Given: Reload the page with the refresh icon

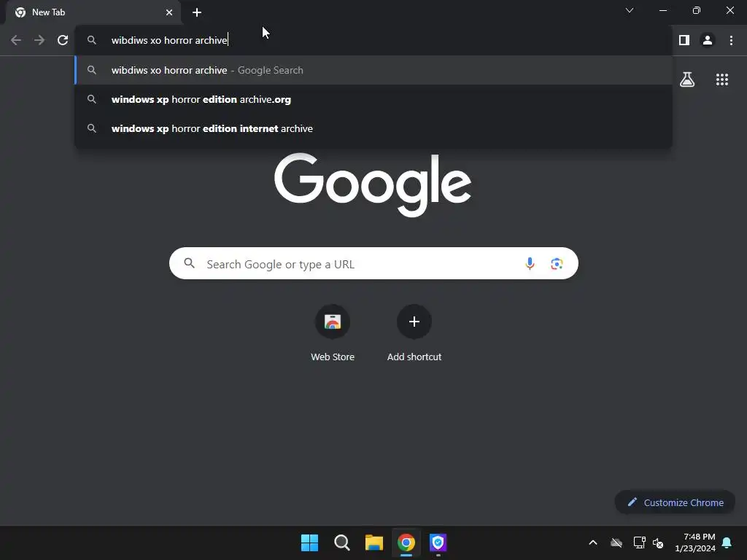Looking at the screenshot, I should [x=63, y=40].
